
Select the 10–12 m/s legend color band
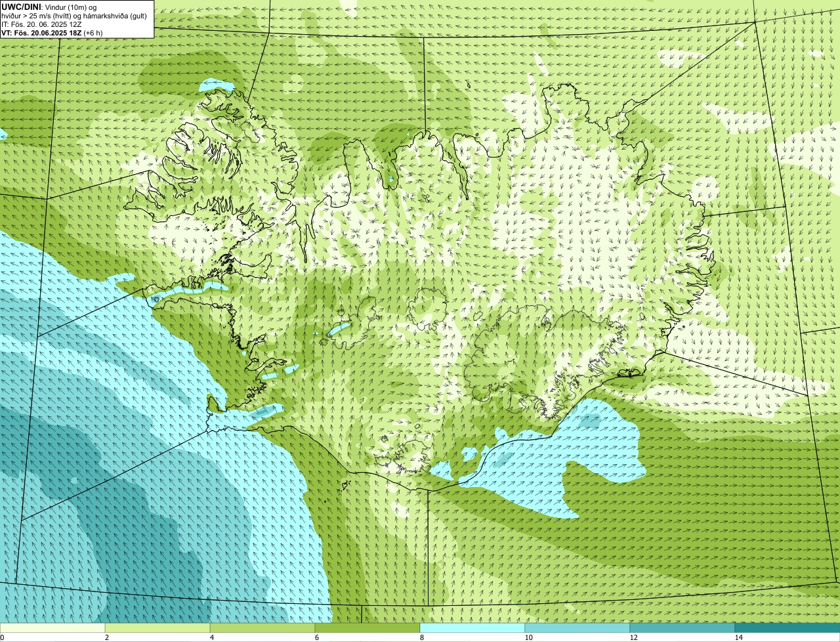click(577, 628)
